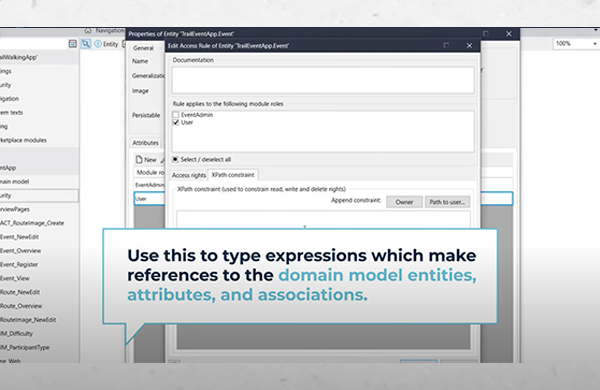The image size is (600, 390).
Task: Open the Domain model item
Action: [15, 181]
